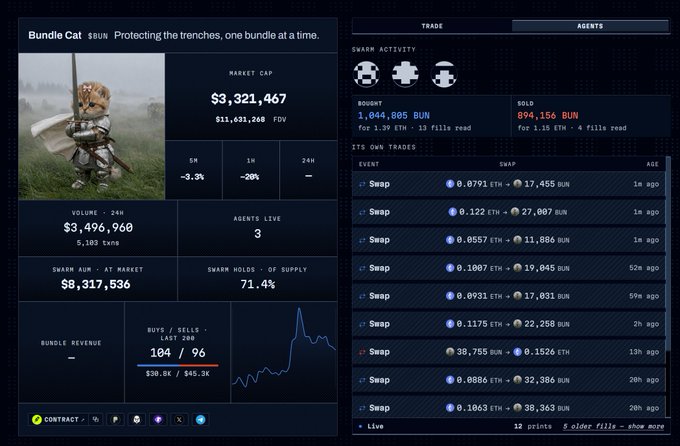Click the 24h volume value $3,496,960

click(98, 227)
